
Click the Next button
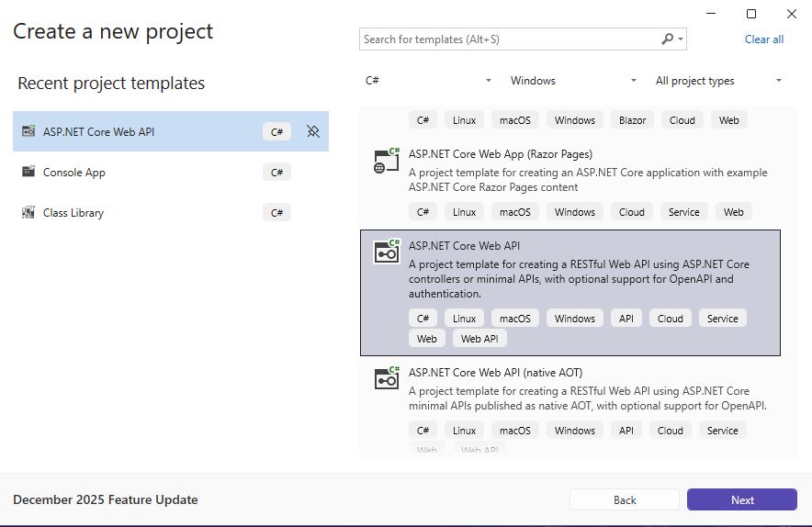(x=741, y=499)
